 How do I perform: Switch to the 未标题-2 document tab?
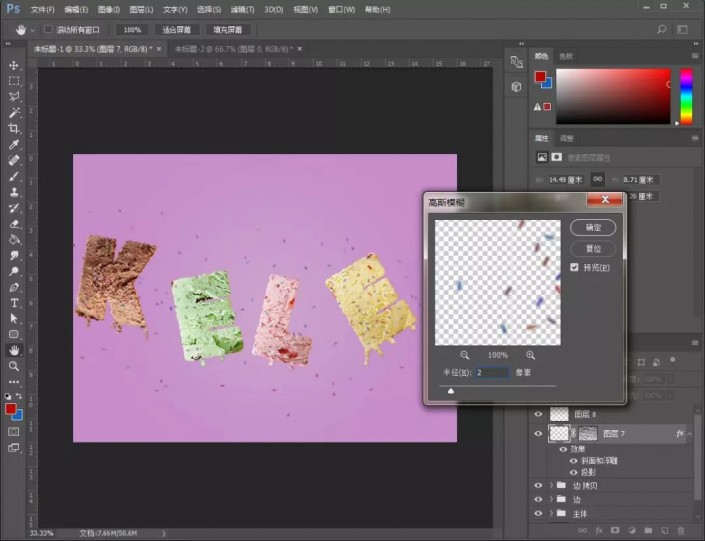point(233,49)
